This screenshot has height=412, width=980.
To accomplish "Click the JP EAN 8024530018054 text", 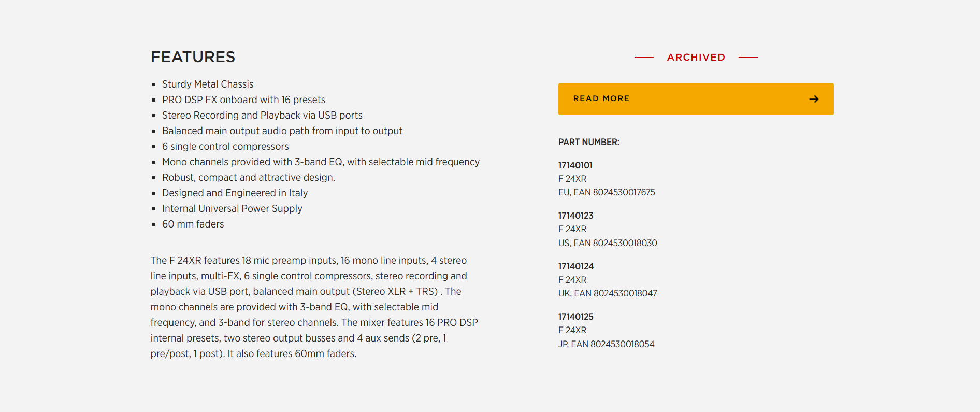I will coord(606,344).
